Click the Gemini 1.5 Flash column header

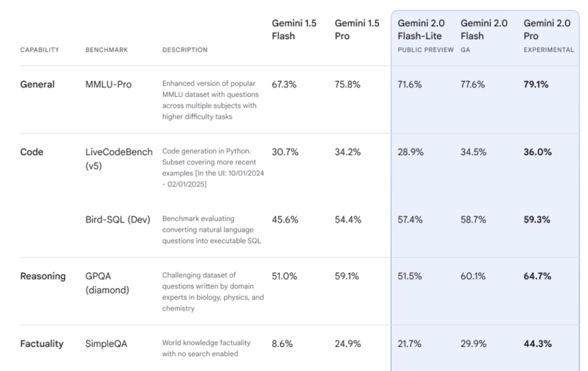(x=294, y=29)
